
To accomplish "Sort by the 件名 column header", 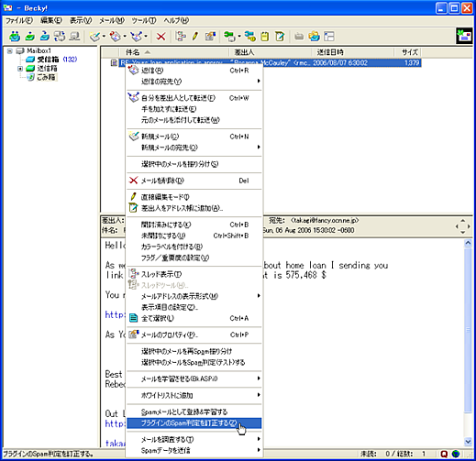I will coord(173,52).
